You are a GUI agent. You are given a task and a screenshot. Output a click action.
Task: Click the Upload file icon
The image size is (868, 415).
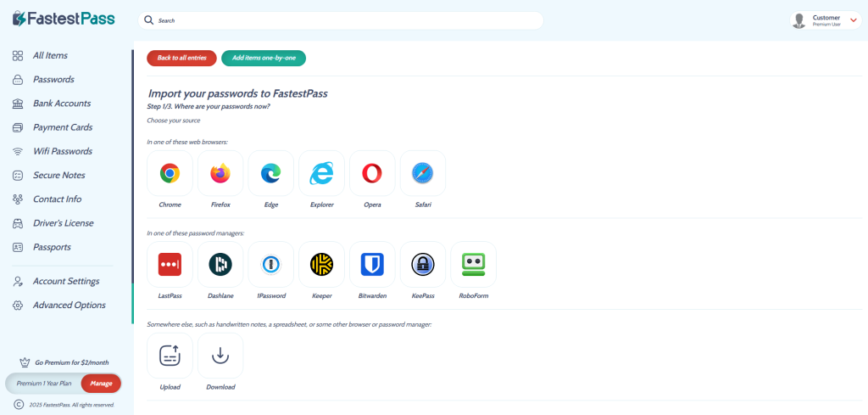coord(170,355)
